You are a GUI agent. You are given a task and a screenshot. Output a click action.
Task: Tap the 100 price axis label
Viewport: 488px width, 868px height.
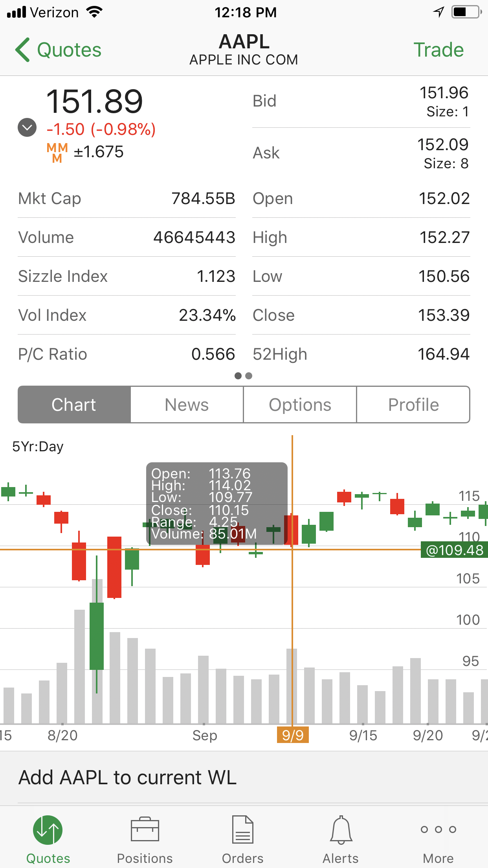coord(468,620)
